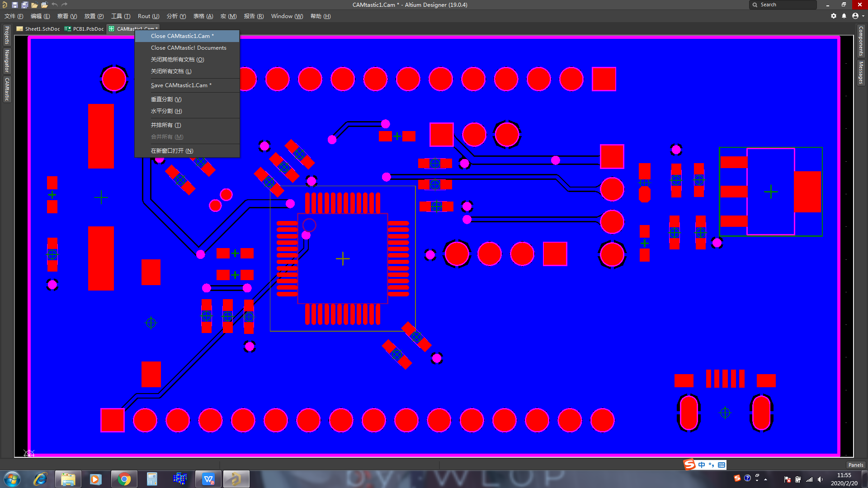Click the Open Project folder icon
The height and width of the screenshot is (488, 868).
coord(44,5)
